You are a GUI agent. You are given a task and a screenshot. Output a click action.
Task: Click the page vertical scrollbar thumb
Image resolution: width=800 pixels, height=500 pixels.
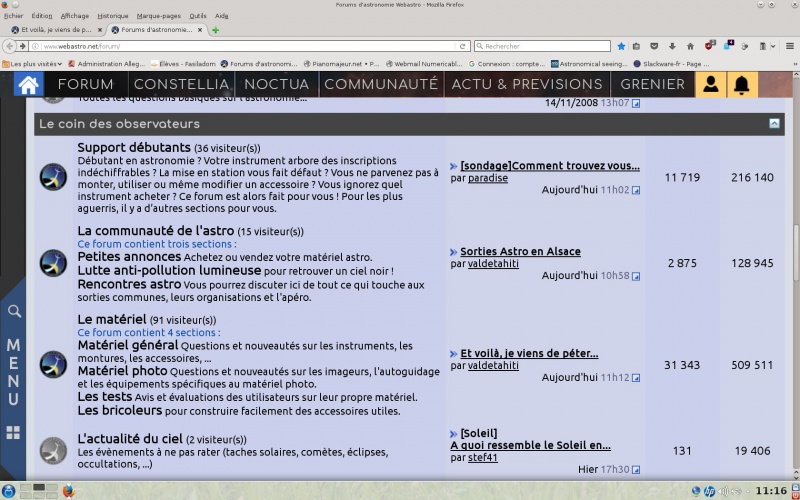796,252
